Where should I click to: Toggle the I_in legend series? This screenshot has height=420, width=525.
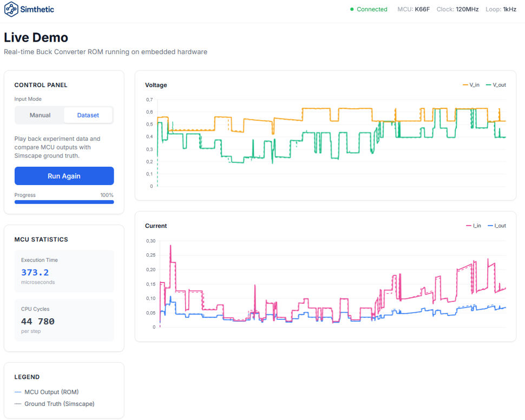(x=473, y=226)
